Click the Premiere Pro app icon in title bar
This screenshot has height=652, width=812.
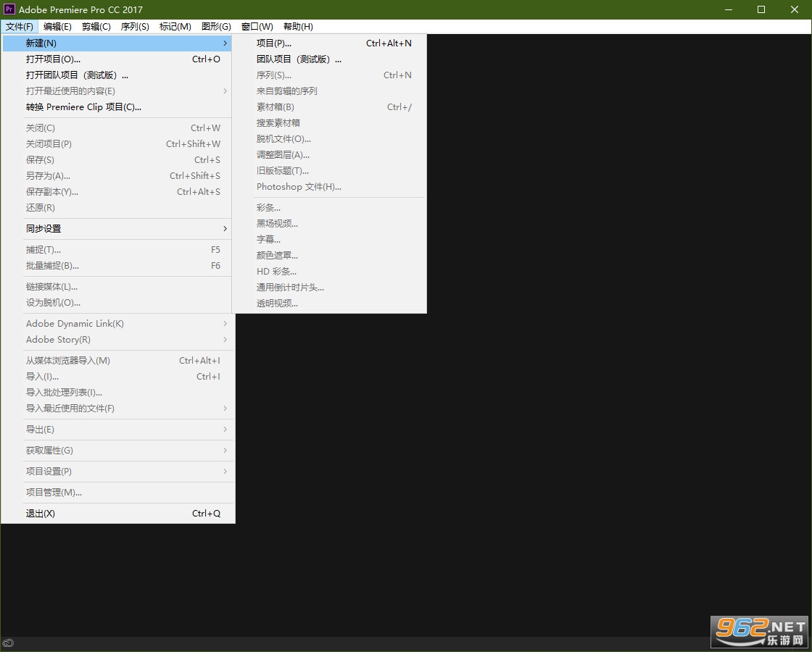pyautogui.click(x=9, y=9)
